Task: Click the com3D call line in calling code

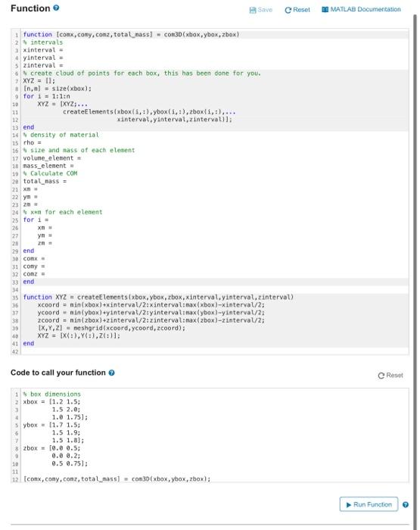Action: [x=117, y=479]
